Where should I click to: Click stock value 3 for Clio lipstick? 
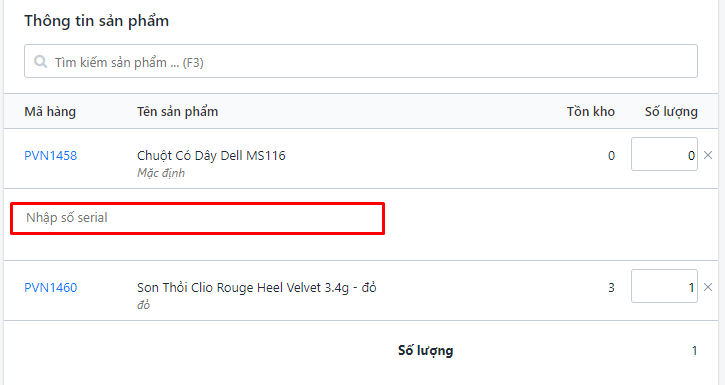pos(611,288)
